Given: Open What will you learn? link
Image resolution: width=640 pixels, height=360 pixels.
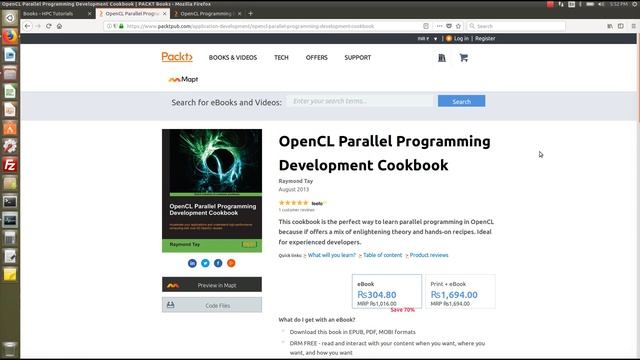Looking at the screenshot, I should point(331,255).
